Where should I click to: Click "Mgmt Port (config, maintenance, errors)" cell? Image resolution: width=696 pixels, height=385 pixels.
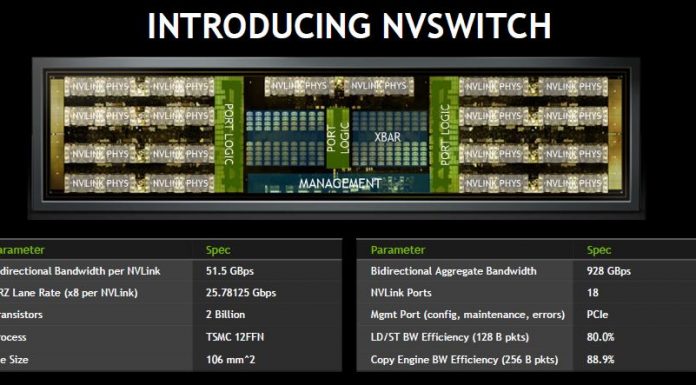click(465, 314)
